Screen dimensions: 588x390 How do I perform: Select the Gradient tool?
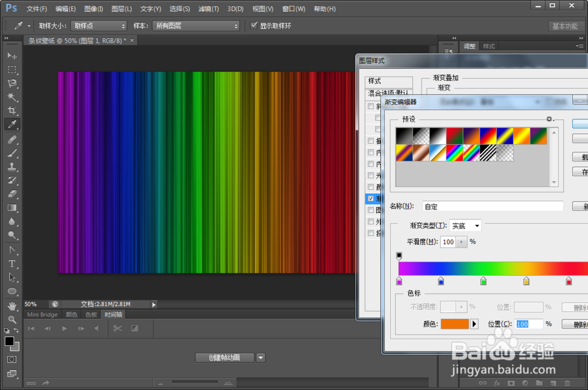[12, 208]
